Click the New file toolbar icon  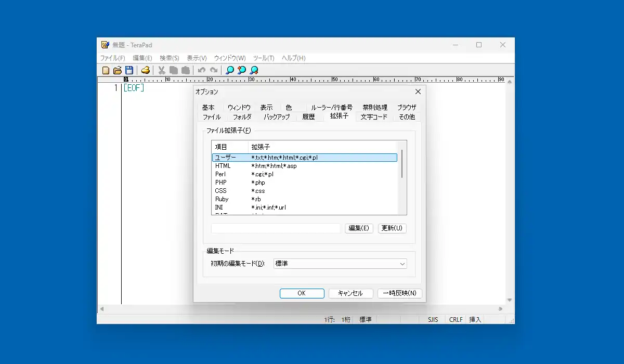[x=106, y=70]
